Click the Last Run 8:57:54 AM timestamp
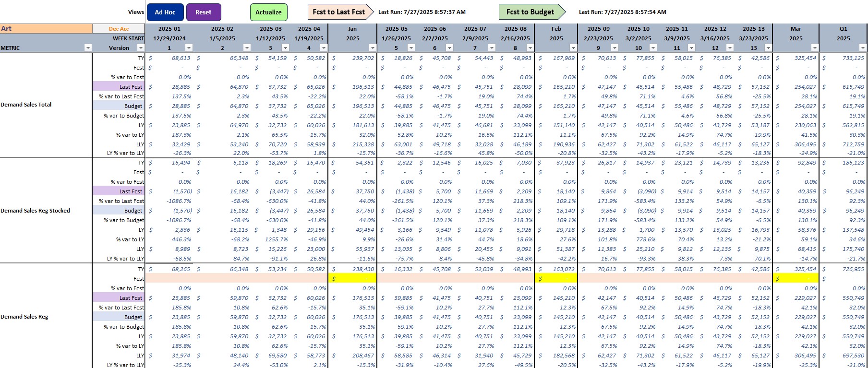The width and height of the screenshot is (868, 368). (x=623, y=12)
